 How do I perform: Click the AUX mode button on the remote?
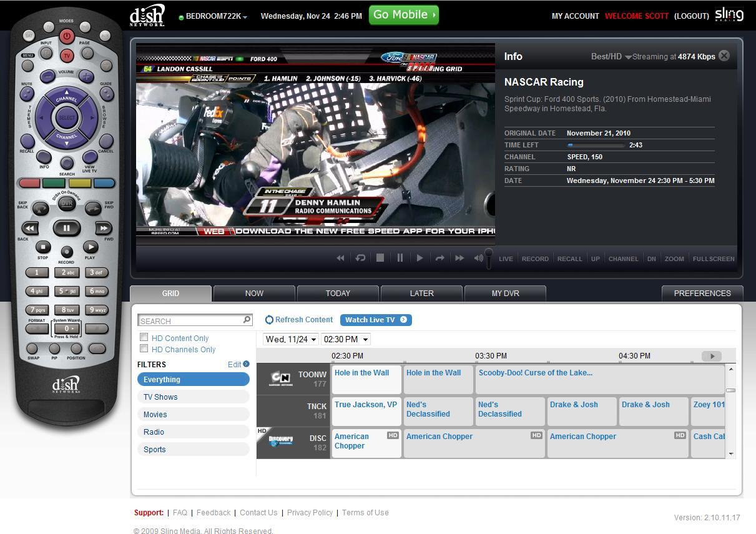[104, 36]
